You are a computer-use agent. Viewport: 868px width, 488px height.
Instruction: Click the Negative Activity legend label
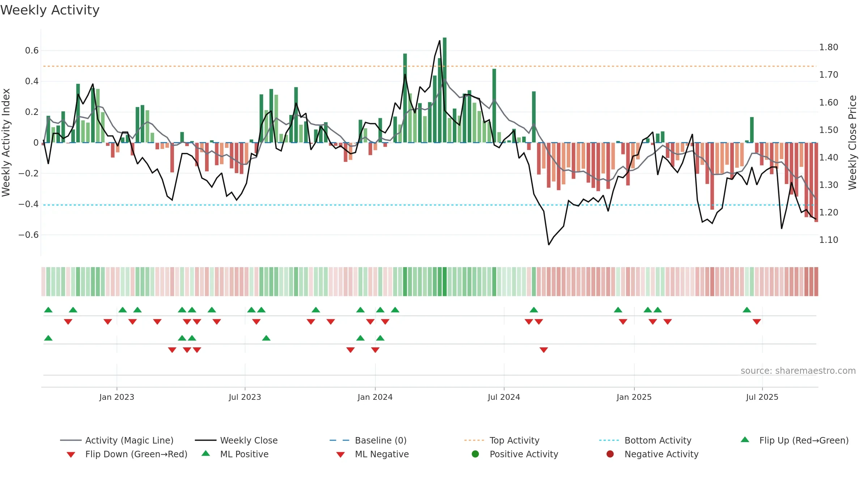point(661,454)
